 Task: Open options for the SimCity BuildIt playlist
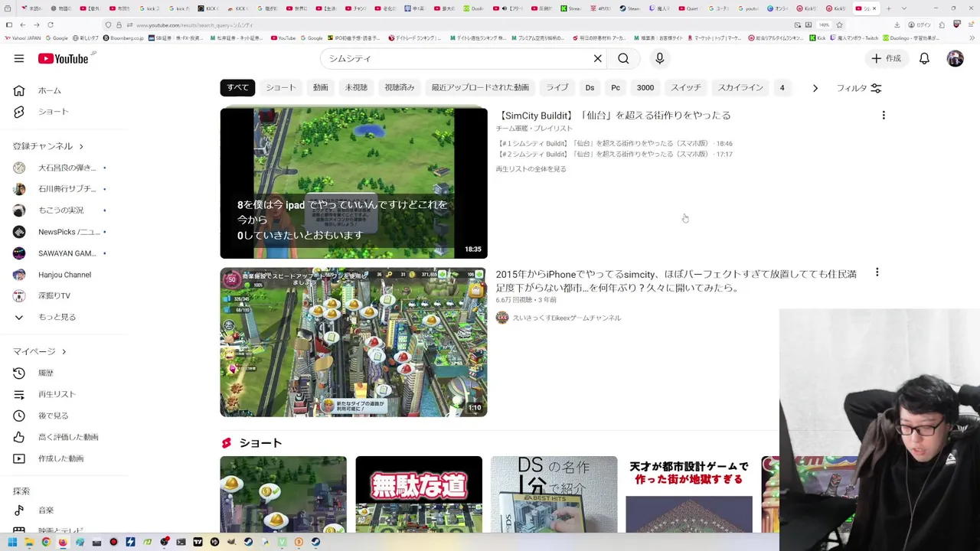(x=884, y=116)
